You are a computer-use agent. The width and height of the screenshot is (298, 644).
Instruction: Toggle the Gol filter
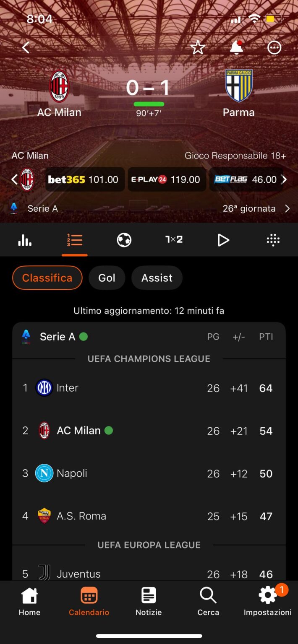[x=107, y=278]
